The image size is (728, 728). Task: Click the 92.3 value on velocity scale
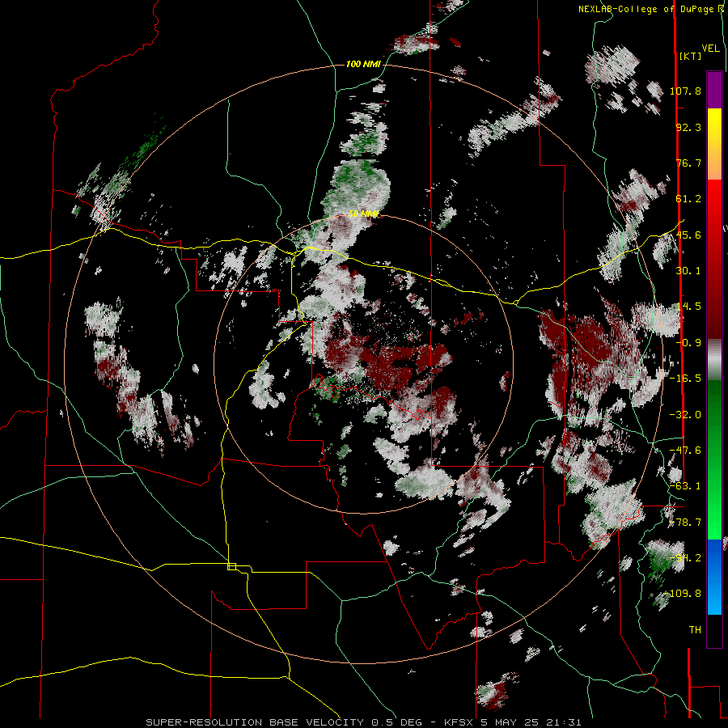pos(688,127)
